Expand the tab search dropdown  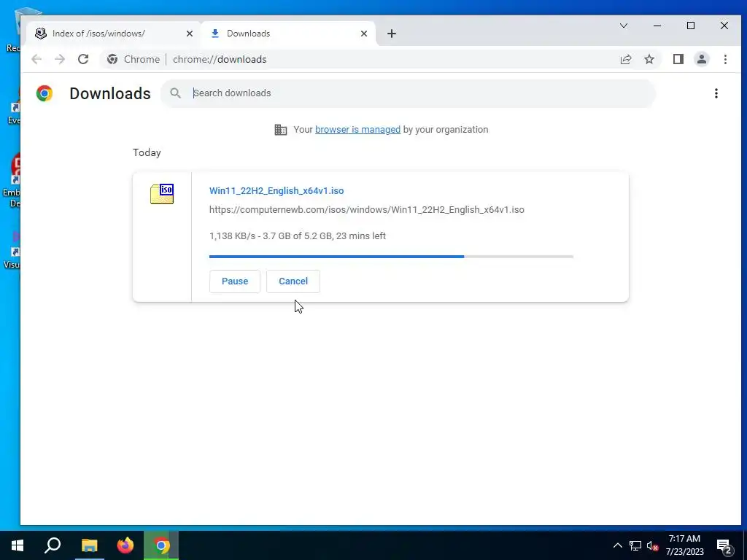pyautogui.click(x=624, y=26)
